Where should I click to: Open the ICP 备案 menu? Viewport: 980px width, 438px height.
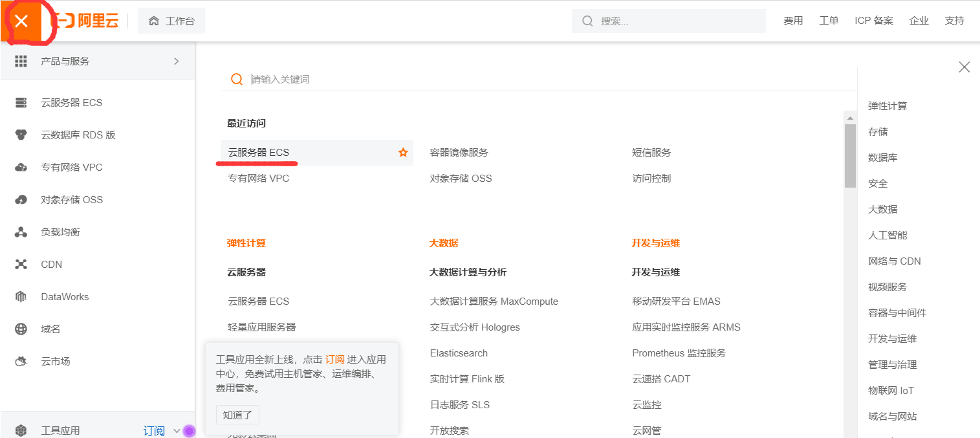point(874,21)
